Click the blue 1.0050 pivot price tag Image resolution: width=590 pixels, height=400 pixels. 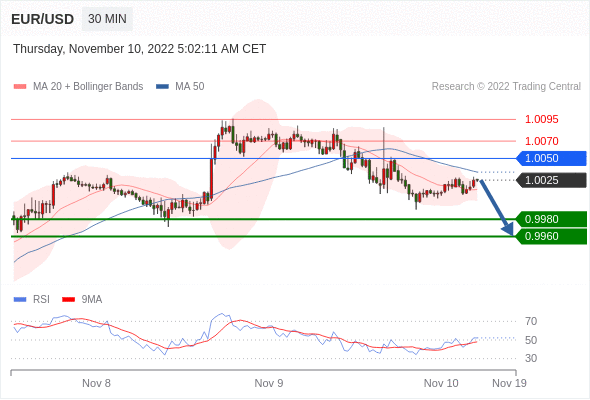(x=551, y=158)
